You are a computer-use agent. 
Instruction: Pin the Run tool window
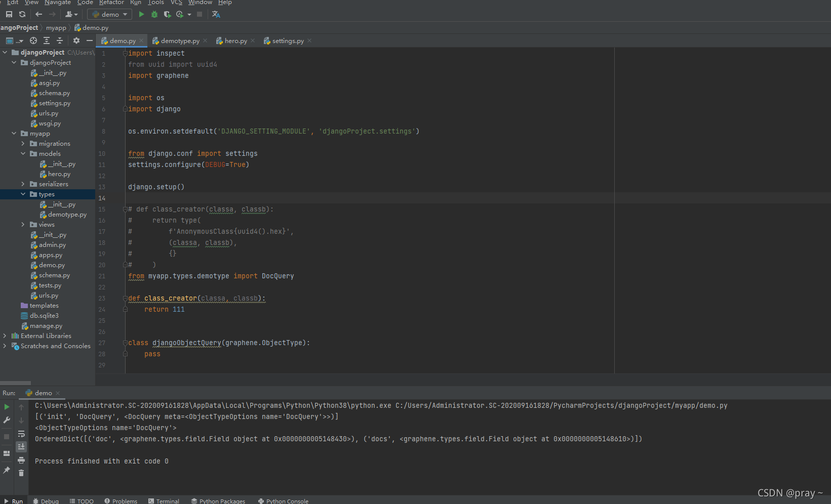pyautogui.click(x=7, y=471)
